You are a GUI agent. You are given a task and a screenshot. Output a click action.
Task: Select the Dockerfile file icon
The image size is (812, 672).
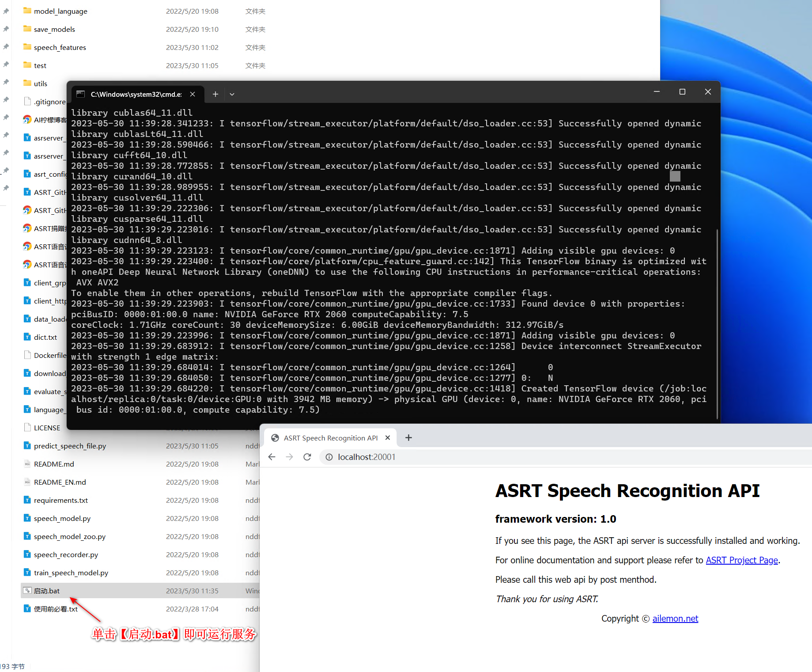click(x=27, y=355)
